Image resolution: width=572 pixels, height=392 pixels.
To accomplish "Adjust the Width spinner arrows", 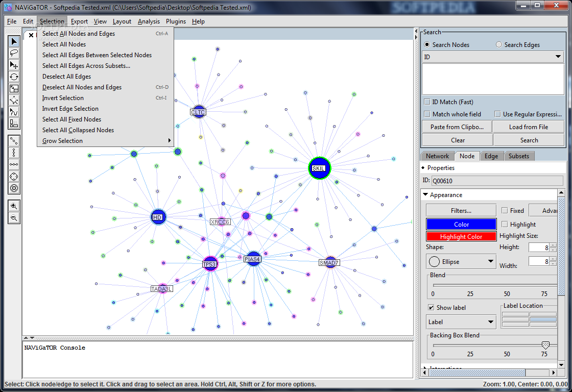I will (553, 261).
